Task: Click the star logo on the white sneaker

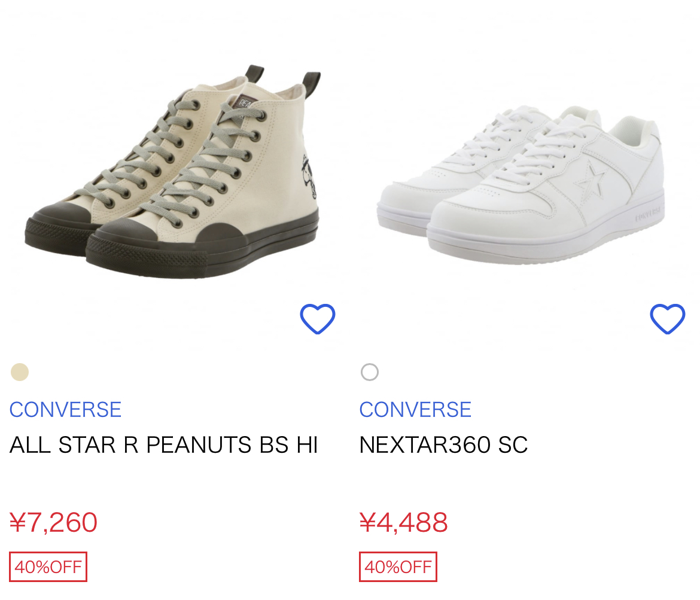Action: coord(588,181)
